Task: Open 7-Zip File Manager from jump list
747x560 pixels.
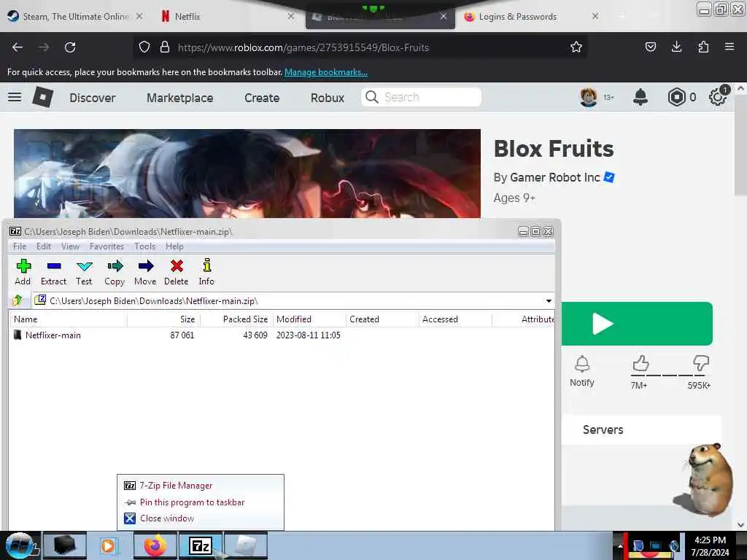Action: [x=201, y=486]
